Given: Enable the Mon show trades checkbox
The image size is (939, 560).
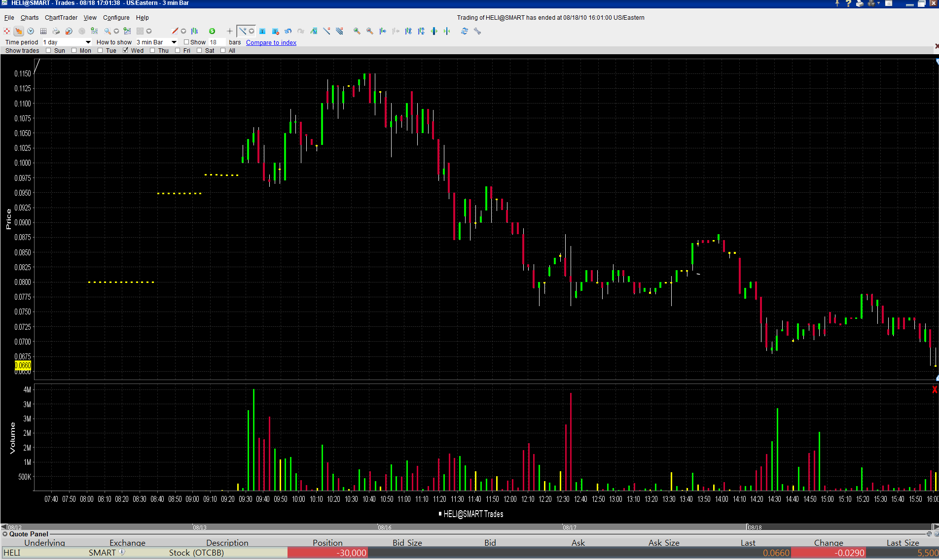Looking at the screenshot, I should pos(74,50).
